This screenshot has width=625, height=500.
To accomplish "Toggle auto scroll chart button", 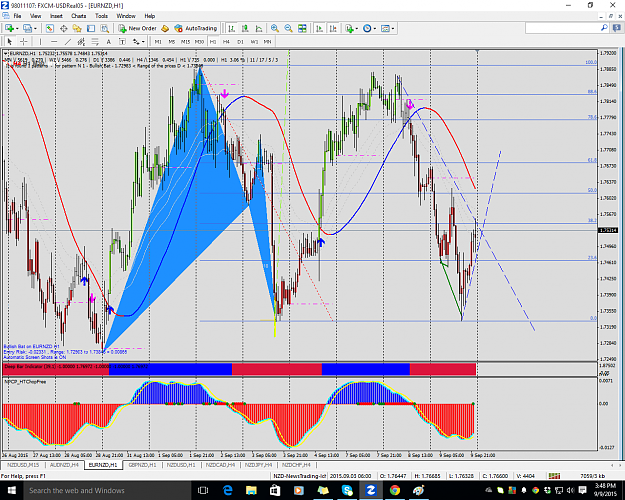I will (319, 28).
